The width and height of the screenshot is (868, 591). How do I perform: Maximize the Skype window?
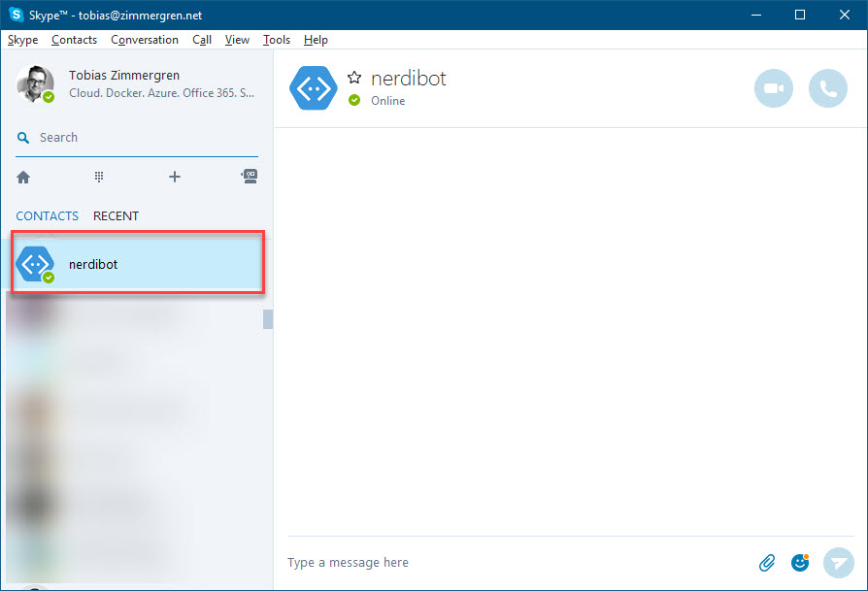pos(800,15)
